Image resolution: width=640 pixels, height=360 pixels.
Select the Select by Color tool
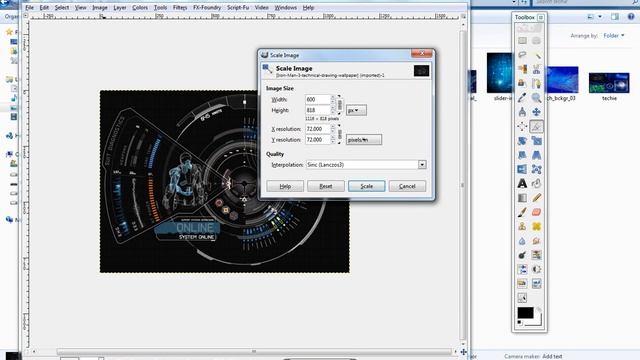point(522,69)
